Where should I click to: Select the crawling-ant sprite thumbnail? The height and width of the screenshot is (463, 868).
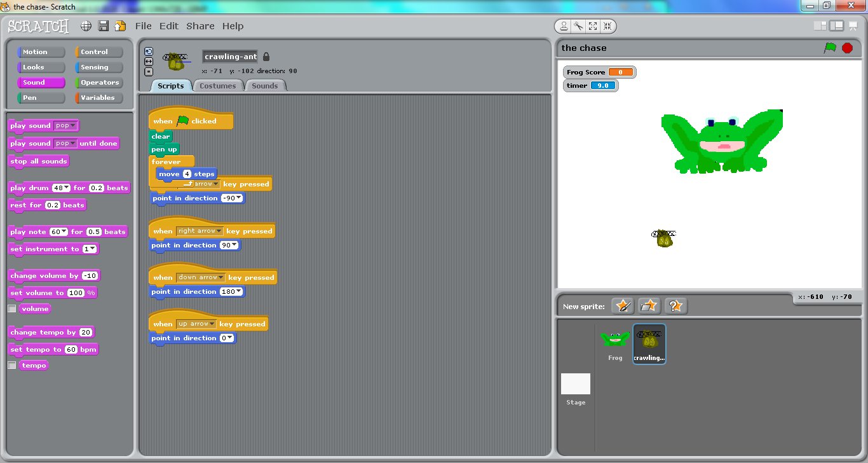click(649, 344)
